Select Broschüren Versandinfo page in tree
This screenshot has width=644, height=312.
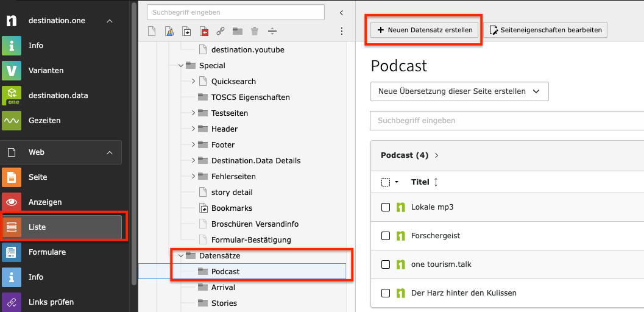255,224
